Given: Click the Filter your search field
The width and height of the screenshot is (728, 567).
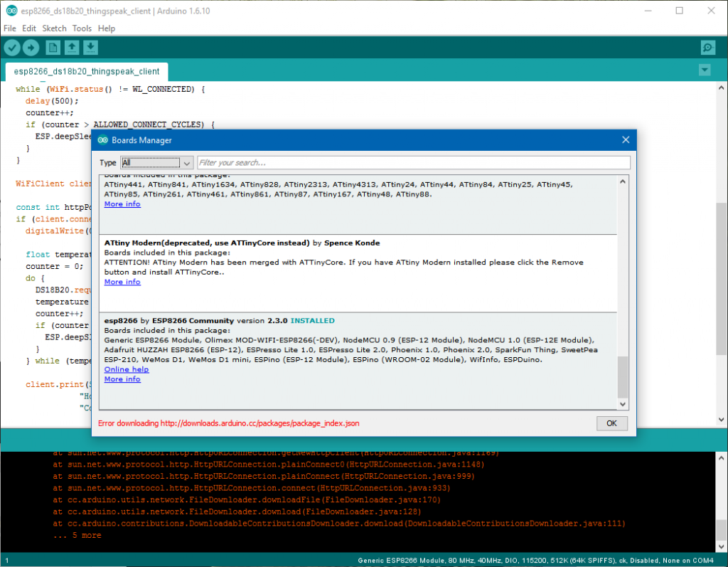Looking at the screenshot, I should 413,163.
